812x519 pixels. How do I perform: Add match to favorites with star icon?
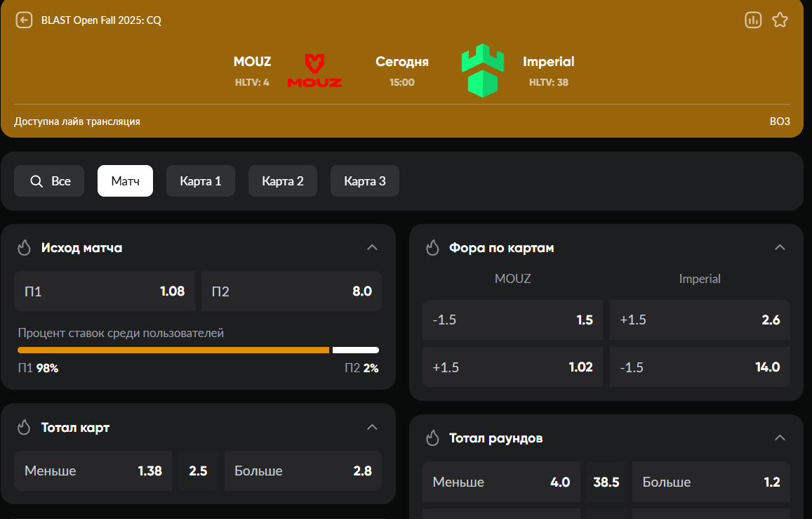[x=780, y=20]
